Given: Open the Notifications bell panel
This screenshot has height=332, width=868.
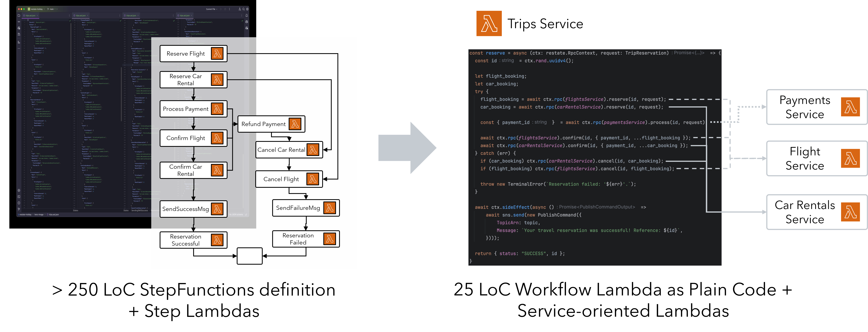Looking at the screenshot, I should (247, 15).
